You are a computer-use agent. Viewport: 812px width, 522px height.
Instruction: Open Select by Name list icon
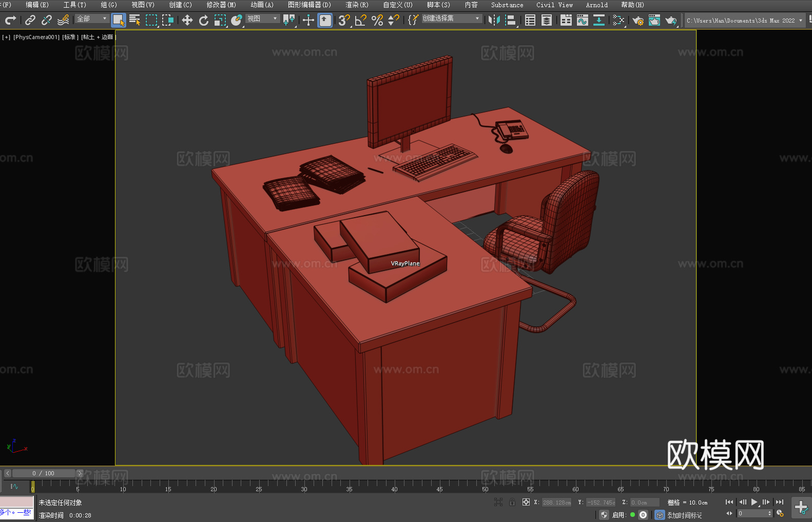click(x=135, y=20)
